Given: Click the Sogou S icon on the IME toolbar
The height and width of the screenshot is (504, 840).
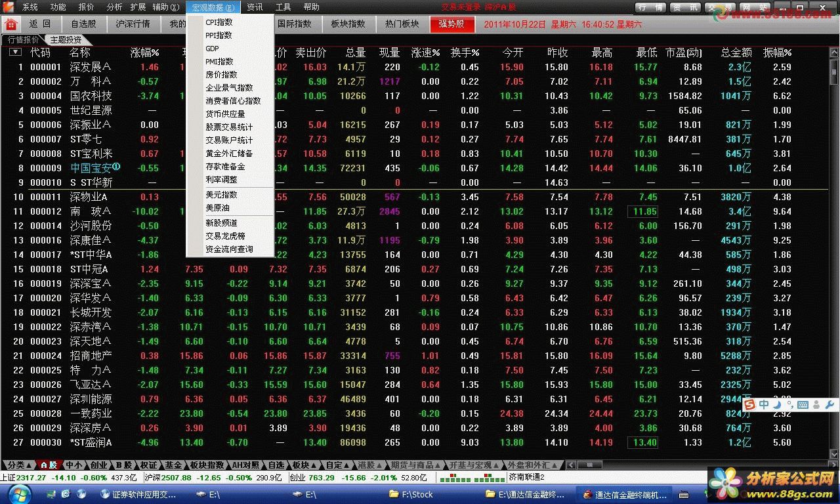Looking at the screenshot, I should (x=749, y=405).
